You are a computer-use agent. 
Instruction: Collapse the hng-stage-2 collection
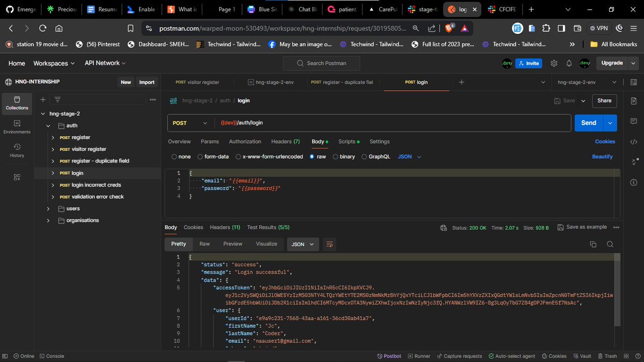[x=43, y=114]
